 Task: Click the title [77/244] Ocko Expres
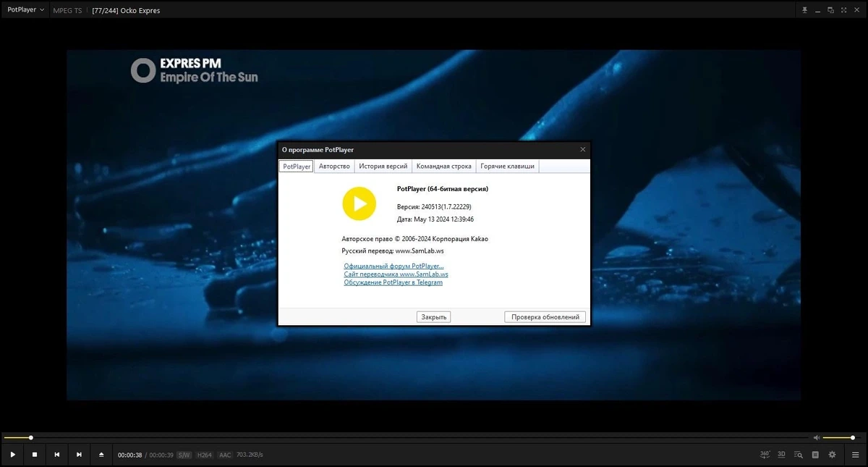127,11
